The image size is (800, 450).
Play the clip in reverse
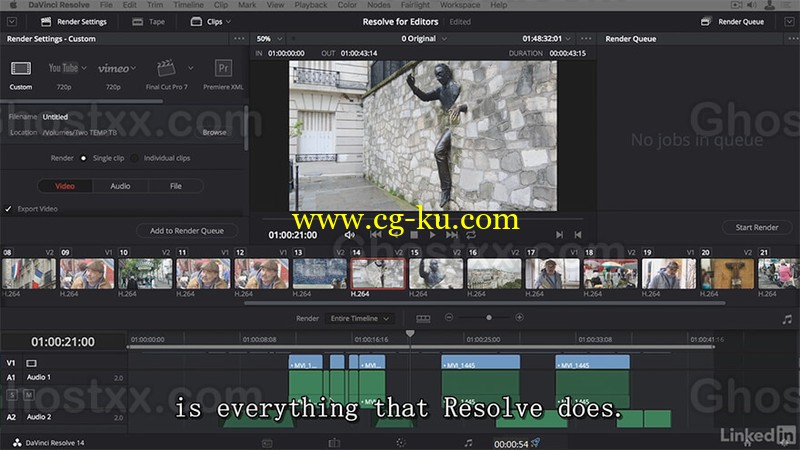tap(396, 235)
